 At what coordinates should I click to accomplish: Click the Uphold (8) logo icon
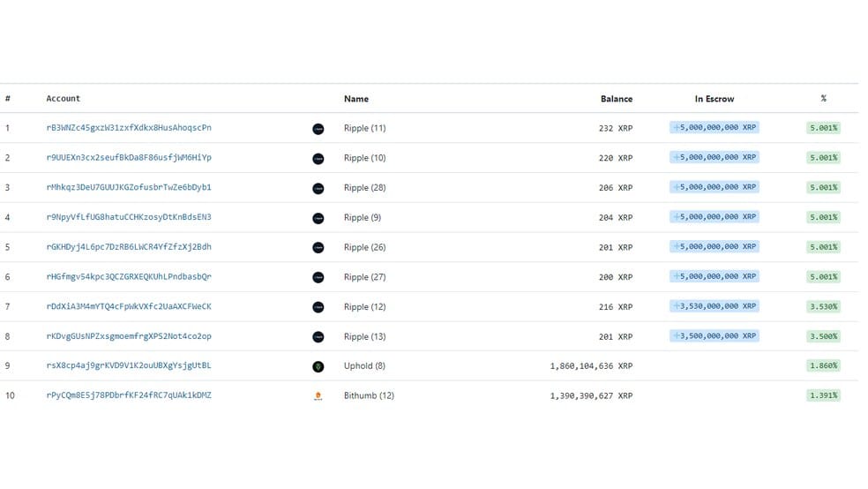coord(318,366)
